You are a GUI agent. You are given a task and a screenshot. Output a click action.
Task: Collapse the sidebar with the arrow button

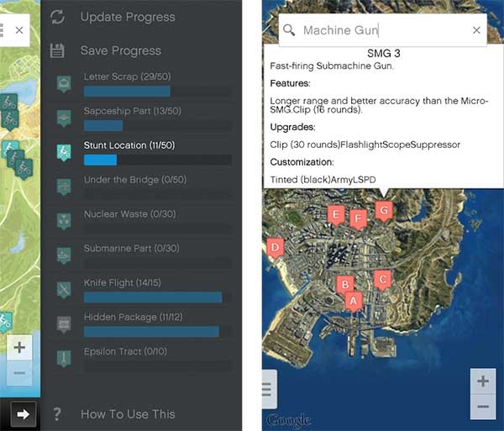click(24, 414)
